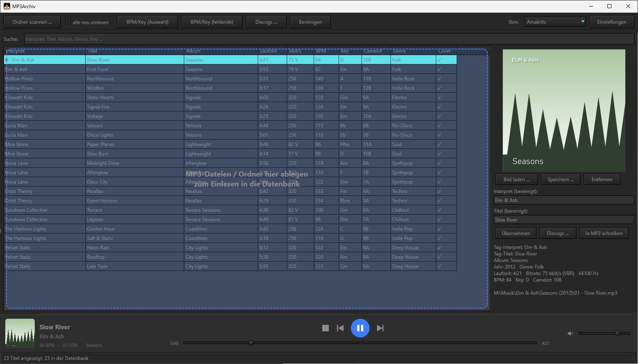Select the track titled 'Wildfire'
Image resolution: width=638 pixels, height=364 pixels.
coord(230,88)
